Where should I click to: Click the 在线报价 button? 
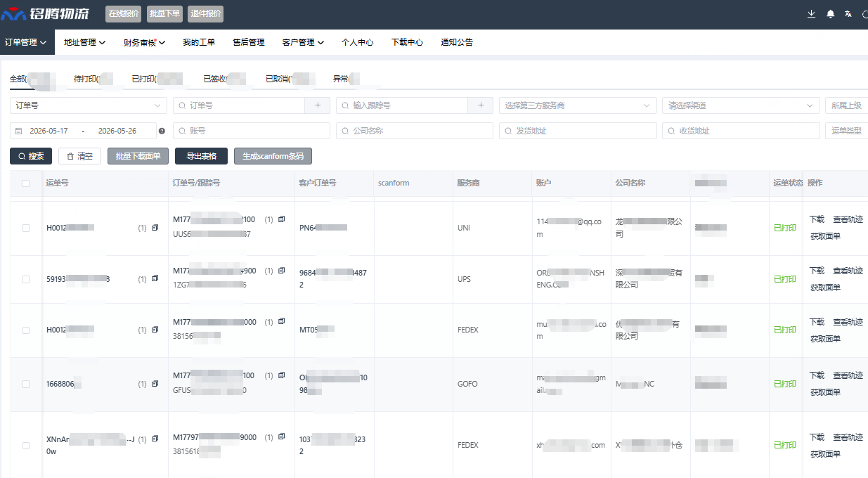[x=124, y=13]
